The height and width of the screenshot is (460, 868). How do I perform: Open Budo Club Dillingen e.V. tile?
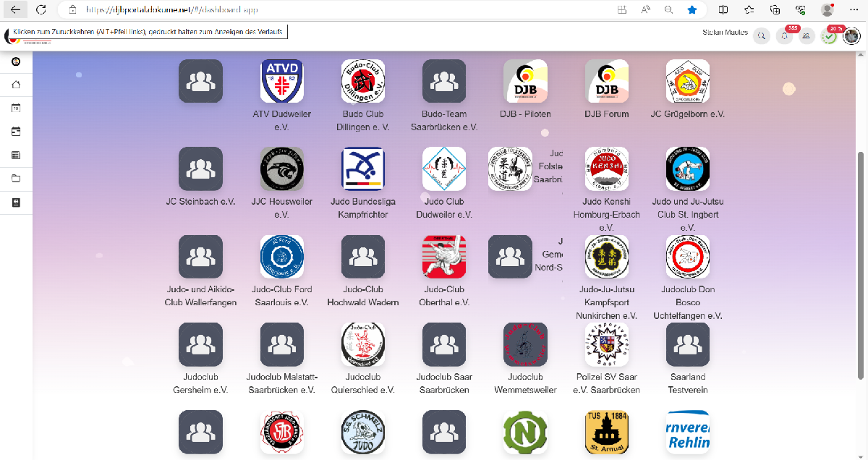tap(363, 81)
